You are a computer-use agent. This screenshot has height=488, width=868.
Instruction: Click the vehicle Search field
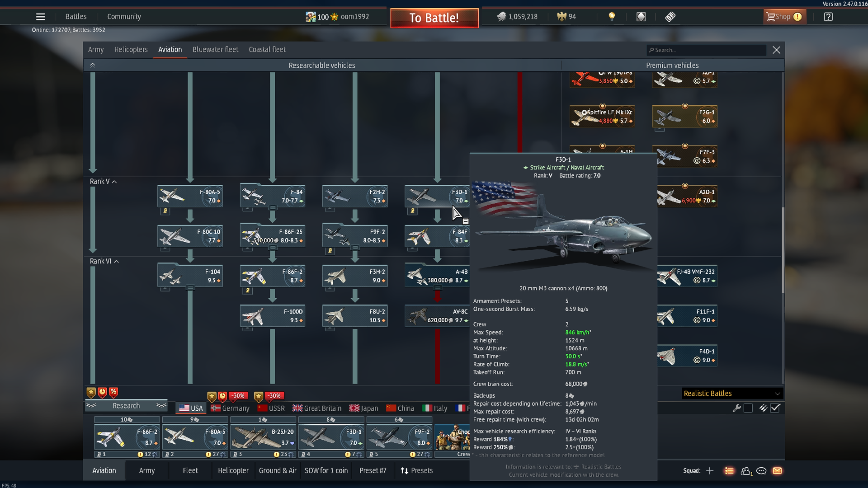(x=706, y=50)
